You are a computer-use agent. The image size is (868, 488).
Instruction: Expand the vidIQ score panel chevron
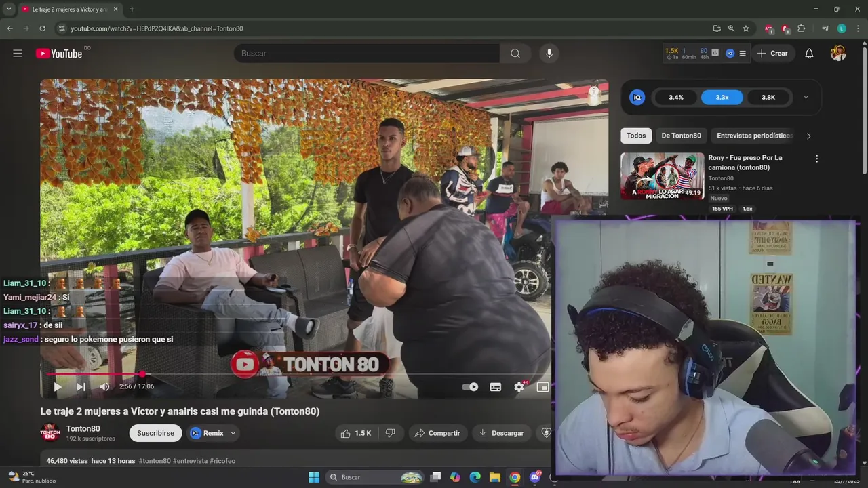coord(806,98)
